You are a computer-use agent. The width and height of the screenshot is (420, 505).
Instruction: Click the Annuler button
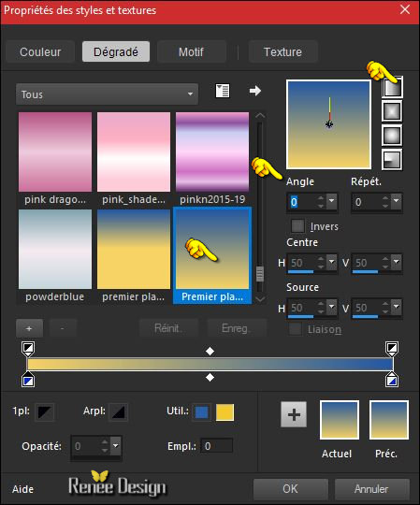point(371,489)
